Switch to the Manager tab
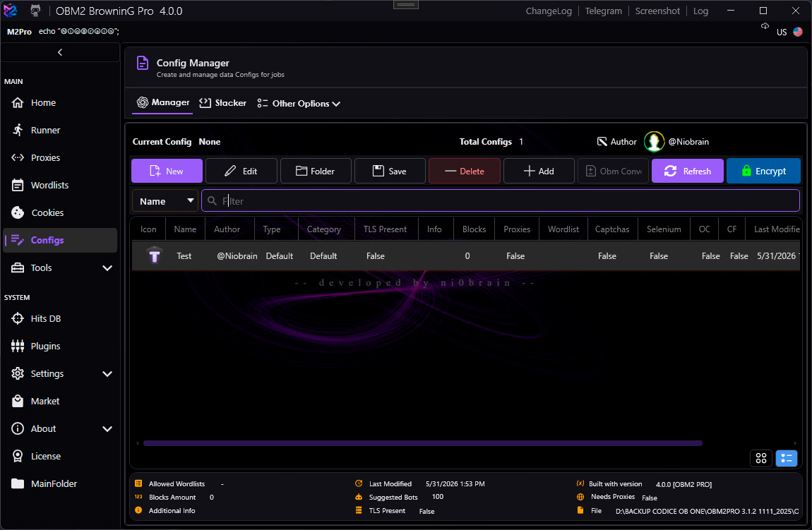Screen dimensions: 812x530 tap(163, 102)
